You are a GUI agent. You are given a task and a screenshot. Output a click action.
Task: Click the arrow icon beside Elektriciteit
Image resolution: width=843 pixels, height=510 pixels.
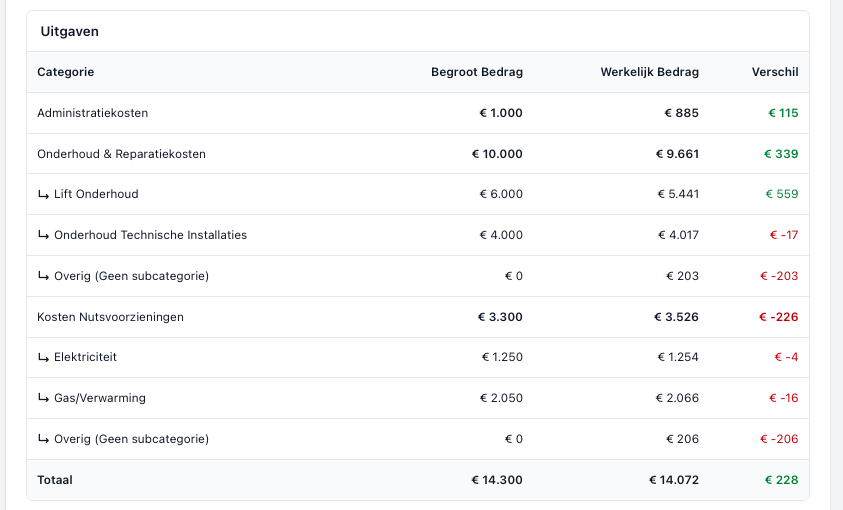[x=43, y=357]
